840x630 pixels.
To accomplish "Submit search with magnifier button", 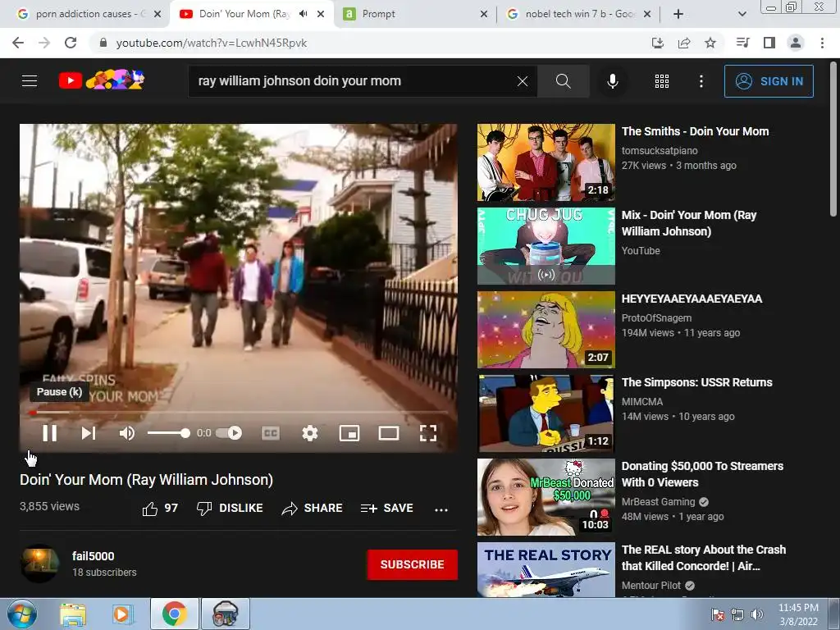I will 563,81.
